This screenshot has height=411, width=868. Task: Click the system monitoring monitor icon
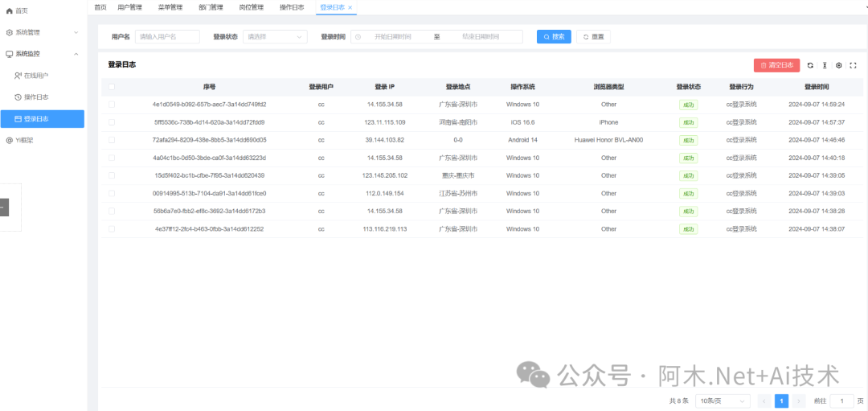pos(9,54)
